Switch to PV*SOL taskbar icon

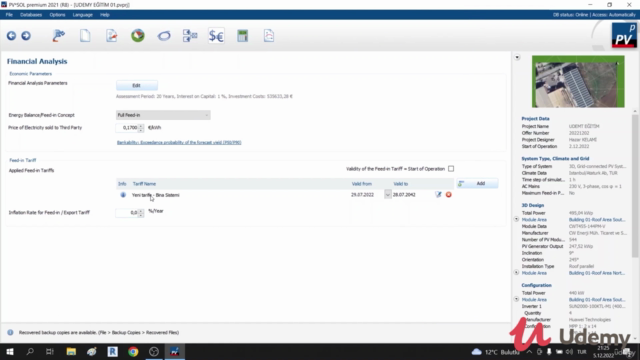175,351
